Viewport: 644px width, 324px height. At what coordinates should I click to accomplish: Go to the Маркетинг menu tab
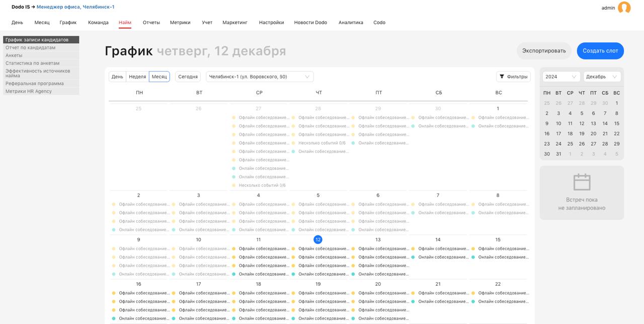235,23
